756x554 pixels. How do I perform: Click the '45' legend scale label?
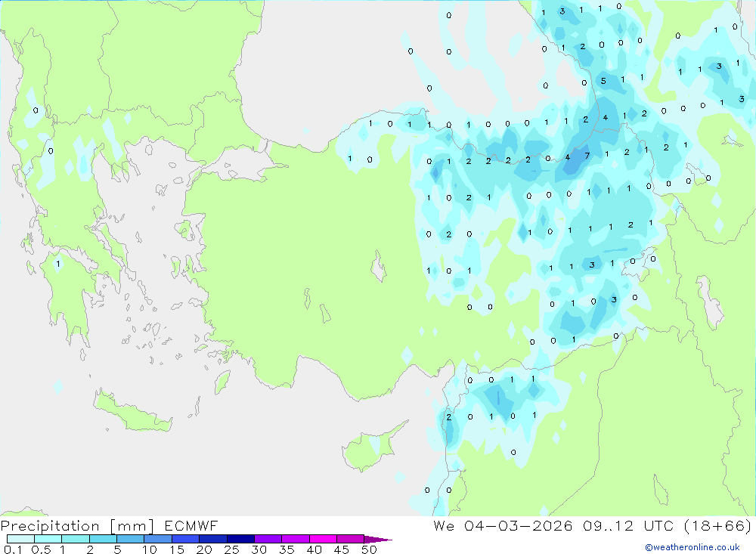point(342,549)
